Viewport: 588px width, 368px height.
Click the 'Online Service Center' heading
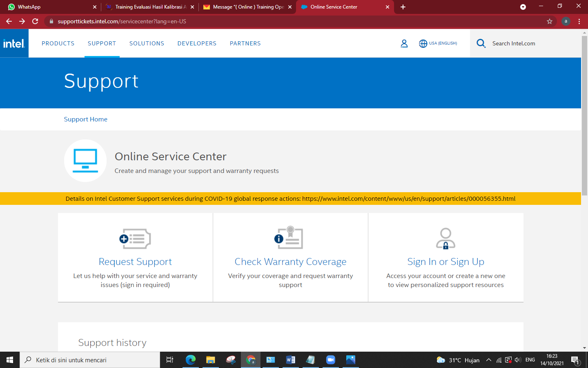click(170, 157)
